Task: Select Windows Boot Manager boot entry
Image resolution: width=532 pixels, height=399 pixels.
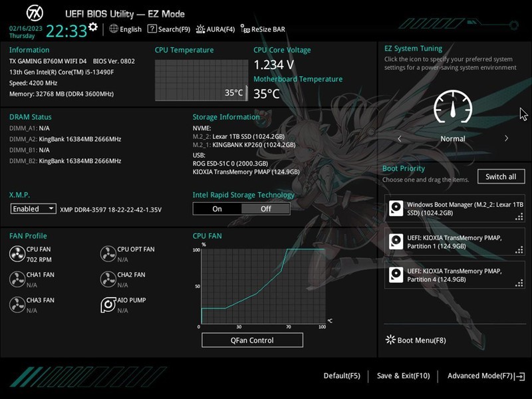Action: tap(455, 208)
